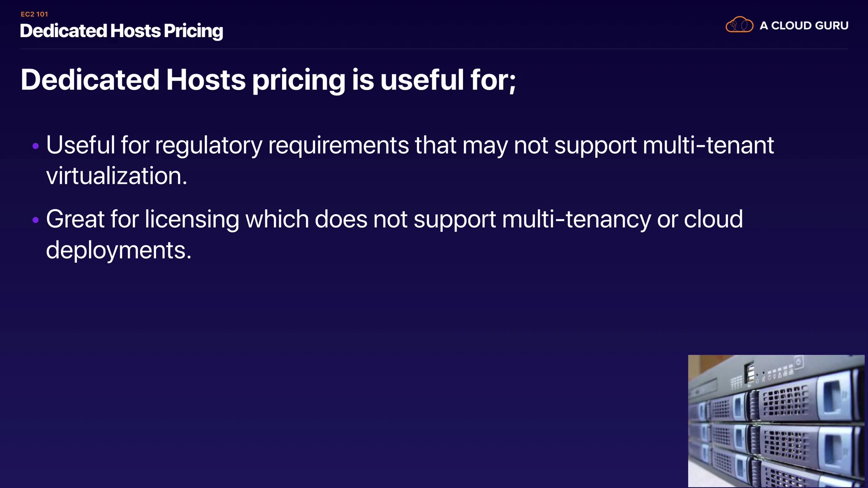Viewport: 868px width, 488px height.
Task: Click the word "Great" starting the second bullet
Action: [x=75, y=220]
